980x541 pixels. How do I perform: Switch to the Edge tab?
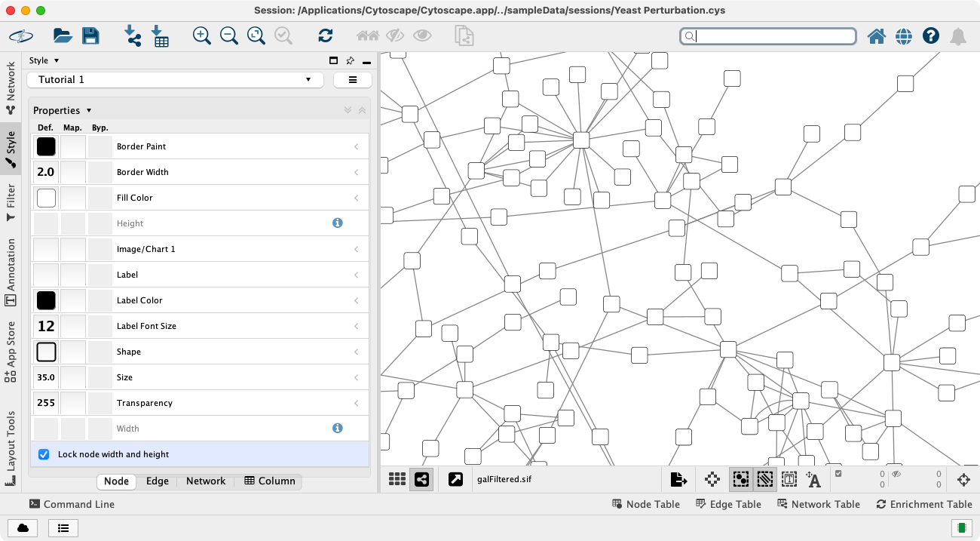157,481
